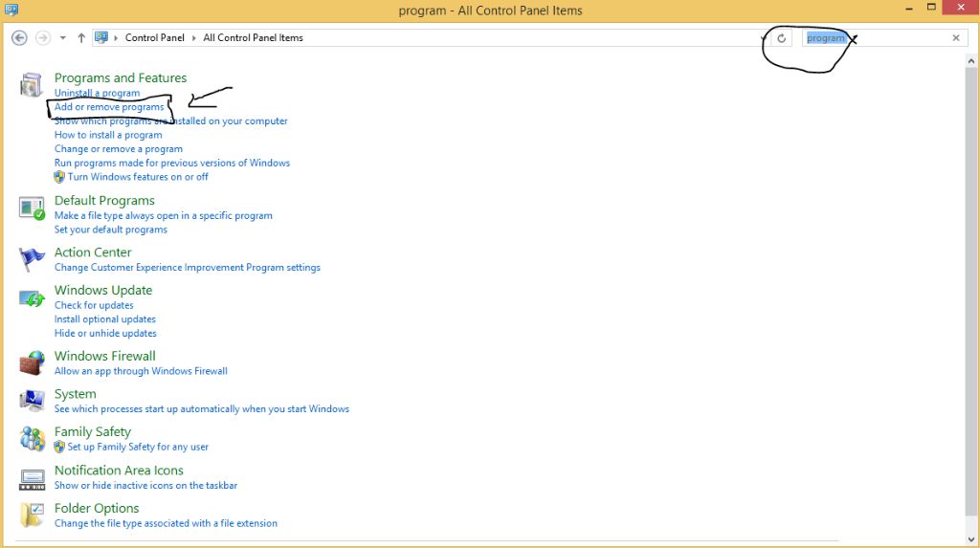This screenshot has width=980, height=548.
Task: Click the Notification Area Icons icon
Action: point(32,478)
